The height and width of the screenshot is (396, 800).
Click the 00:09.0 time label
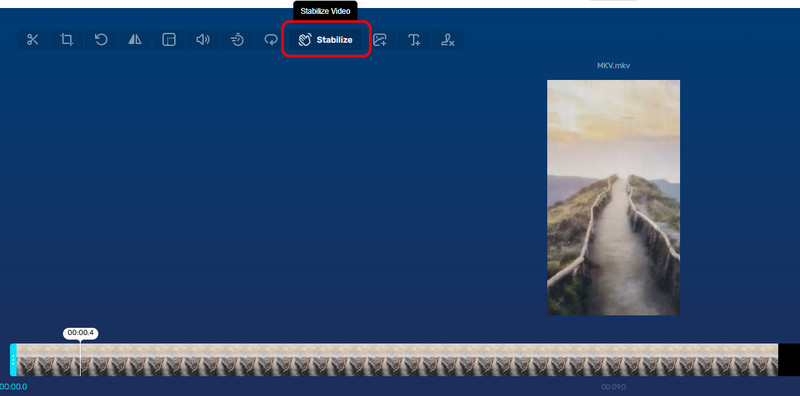click(x=613, y=387)
